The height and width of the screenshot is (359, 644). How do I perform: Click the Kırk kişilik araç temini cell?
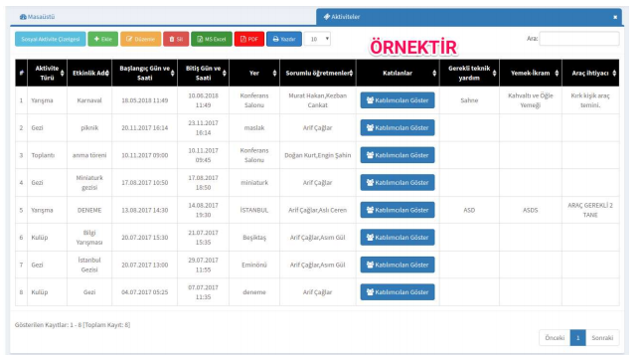pyautogui.click(x=590, y=100)
